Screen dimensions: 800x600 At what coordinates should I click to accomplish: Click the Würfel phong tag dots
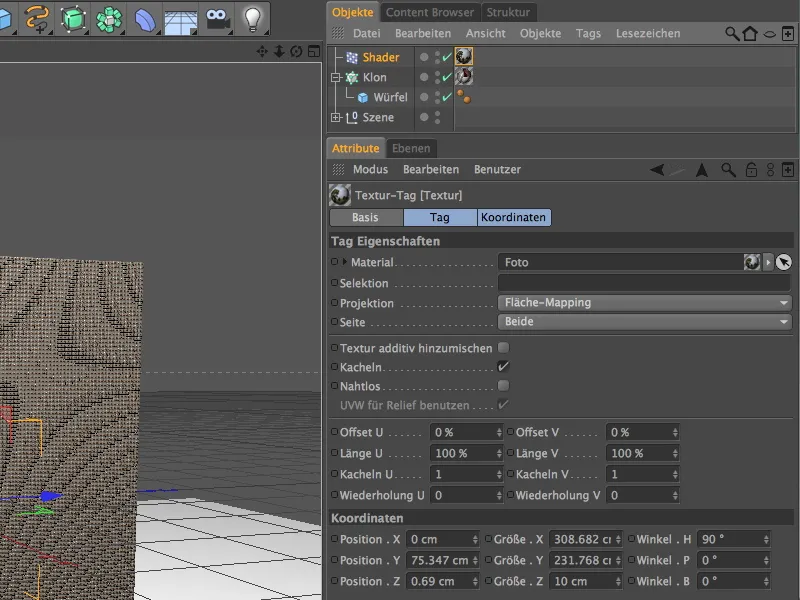(464, 96)
